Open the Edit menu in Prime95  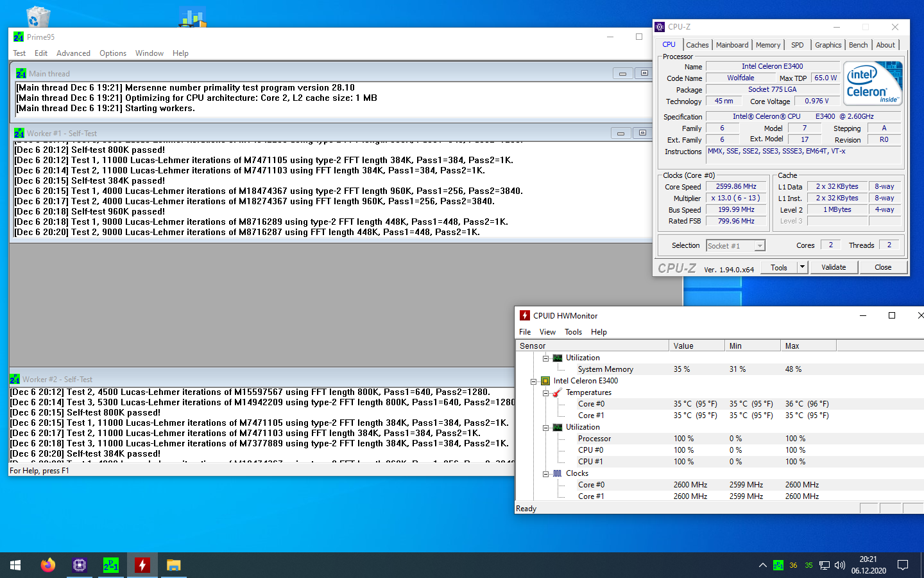pos(41,53)
